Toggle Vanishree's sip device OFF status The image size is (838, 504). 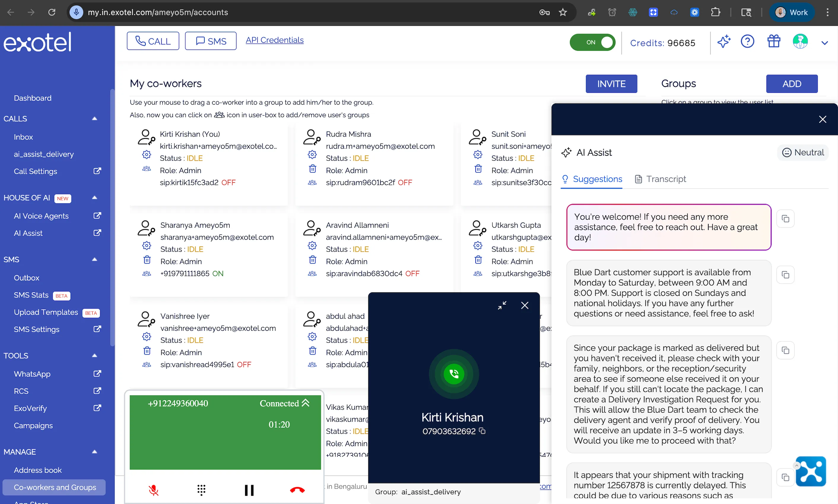coord(244,365)
